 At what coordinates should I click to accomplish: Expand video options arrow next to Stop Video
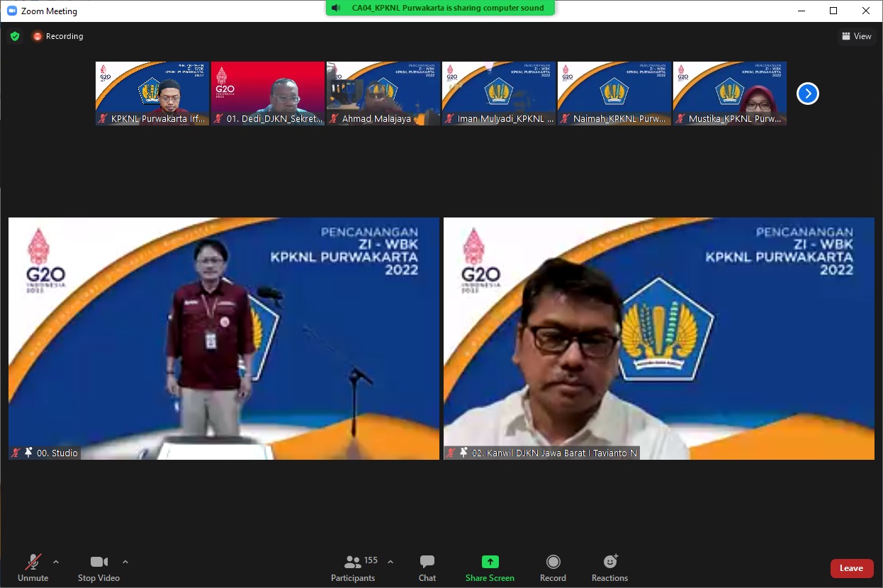[x=125, y=562]
